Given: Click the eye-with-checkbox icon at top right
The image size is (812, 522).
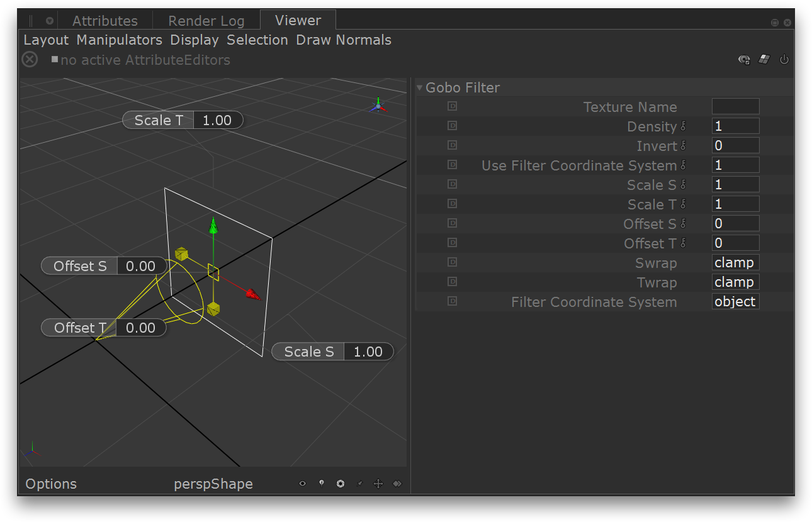Looking at the screenshot, I should (x=744, y=60).
